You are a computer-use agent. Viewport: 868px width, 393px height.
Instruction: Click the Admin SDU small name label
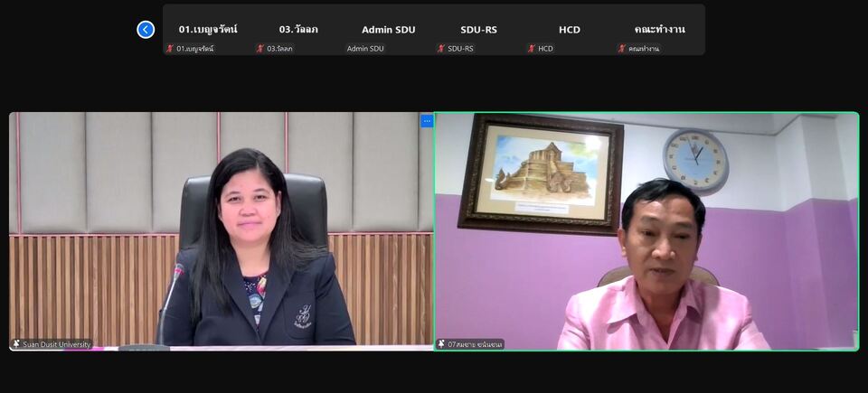point(365,49)
